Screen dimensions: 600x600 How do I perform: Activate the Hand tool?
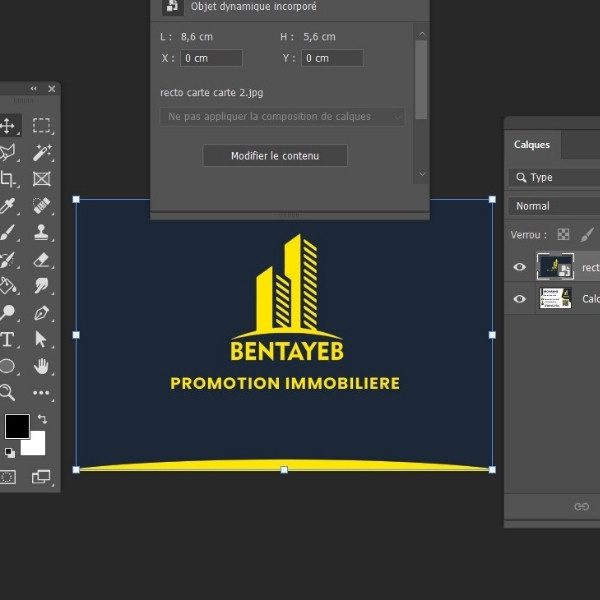[x=41, y=366]
